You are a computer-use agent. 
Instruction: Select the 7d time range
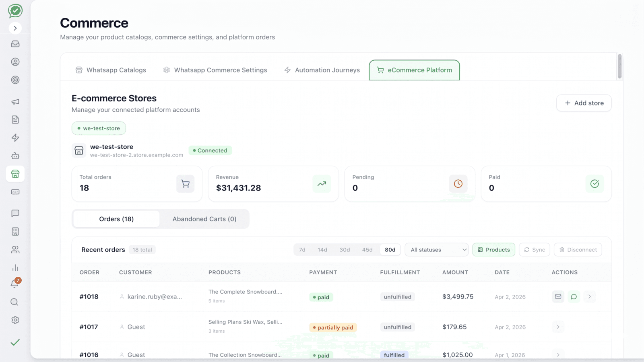302,250
